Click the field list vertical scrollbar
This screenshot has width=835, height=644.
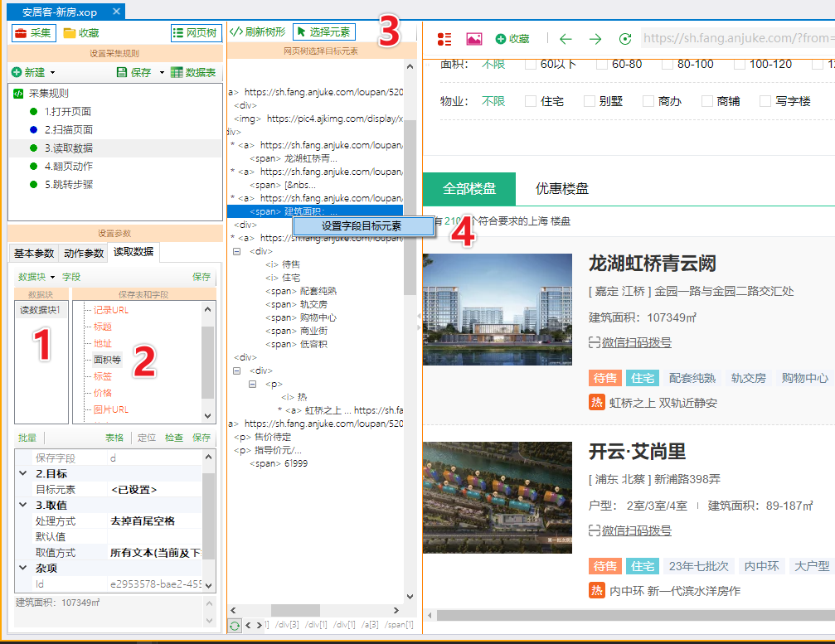pos(207,362)
